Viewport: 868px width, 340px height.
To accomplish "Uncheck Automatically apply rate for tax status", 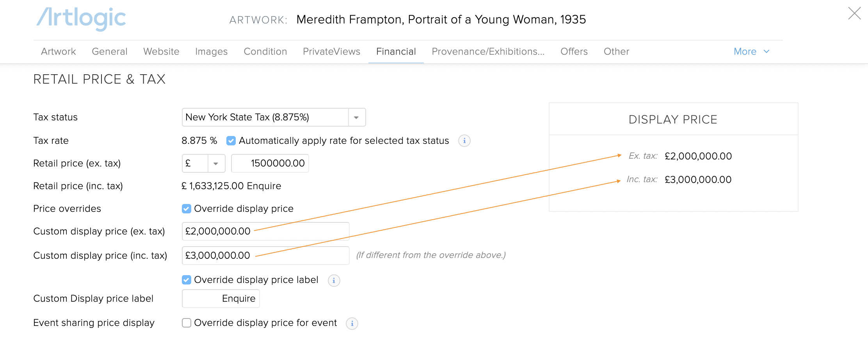I will point(231,141).
